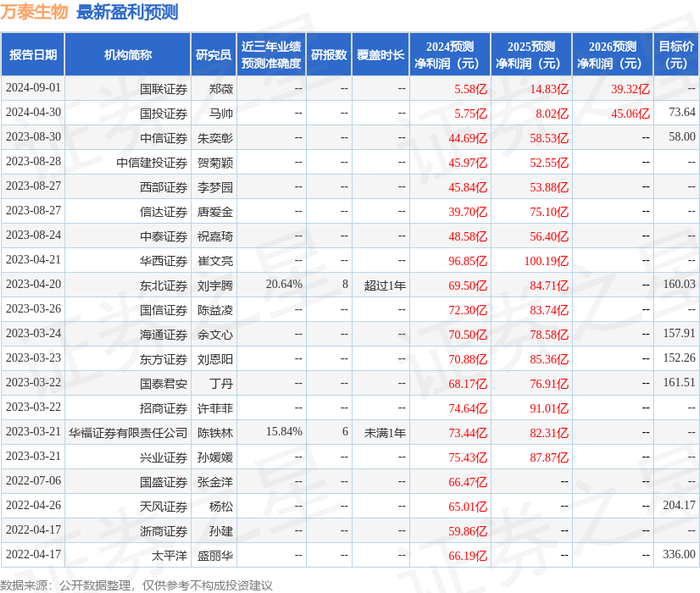The width and height of the screenshot is (700, 593).
Task: Click the target price 157.91
Action: pyautogui.click(x=679, y=333)
